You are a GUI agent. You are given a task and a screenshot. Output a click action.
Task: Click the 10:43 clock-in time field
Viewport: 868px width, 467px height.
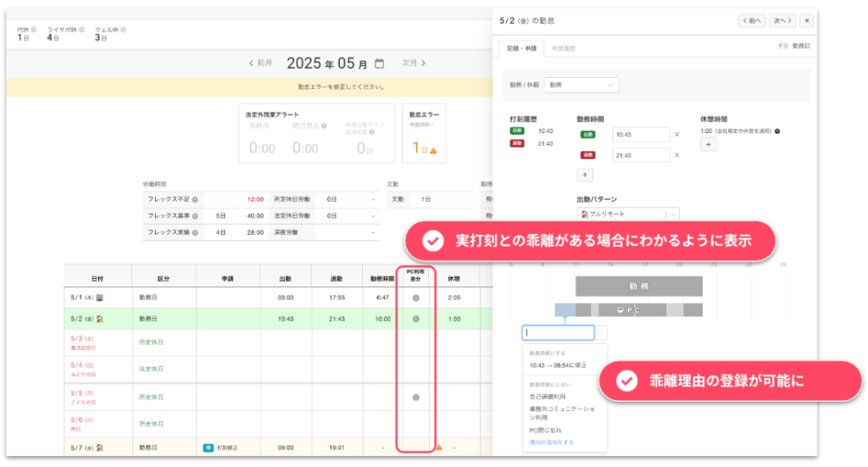(x=641, y=135)
